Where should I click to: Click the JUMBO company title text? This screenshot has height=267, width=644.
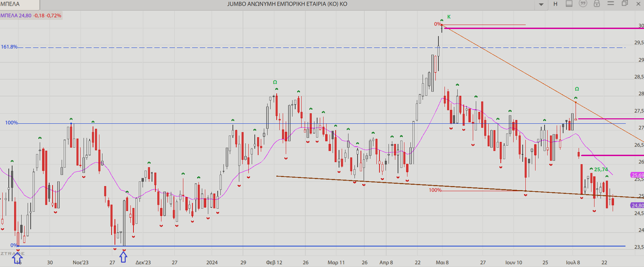click(x=287, y=4)
